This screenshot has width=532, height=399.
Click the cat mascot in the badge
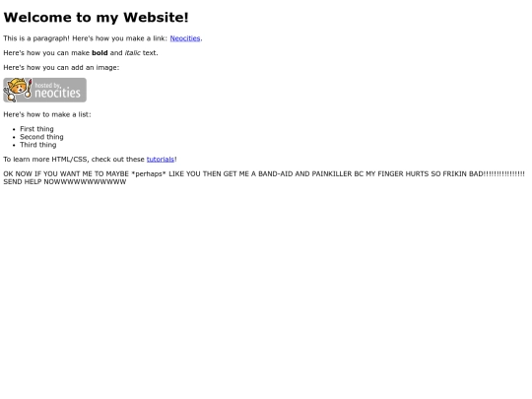(x=18, y=90)
